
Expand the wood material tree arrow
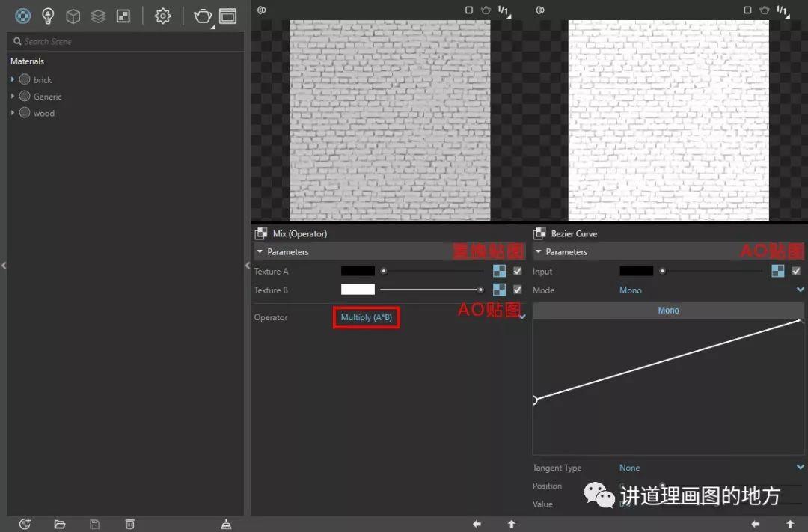[x=13, y=112]
